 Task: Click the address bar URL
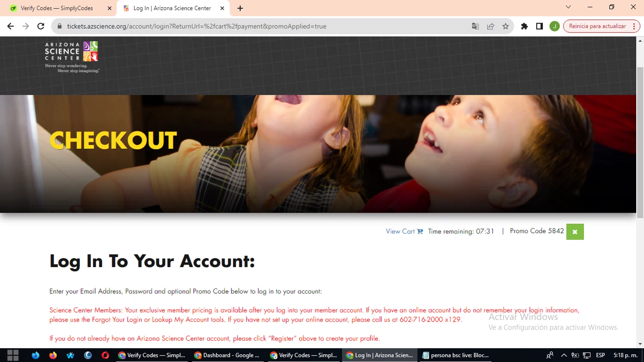pyautogui.click(x=197, y=26)
